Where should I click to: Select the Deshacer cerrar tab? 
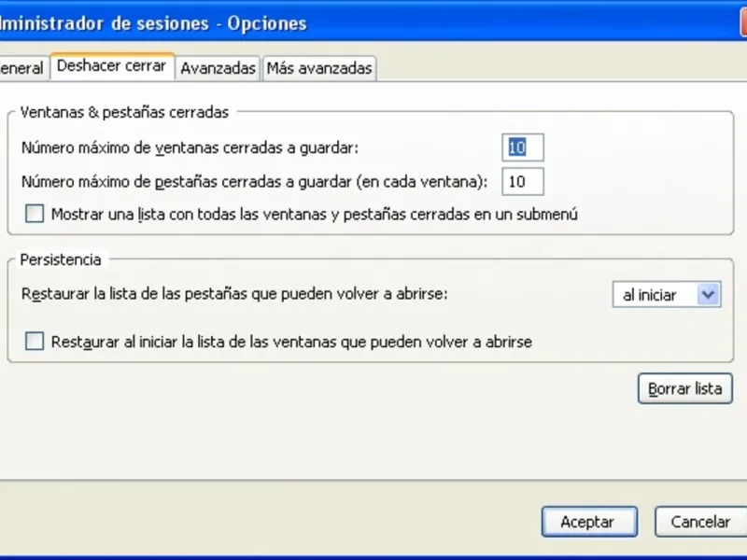pos(112,65)
